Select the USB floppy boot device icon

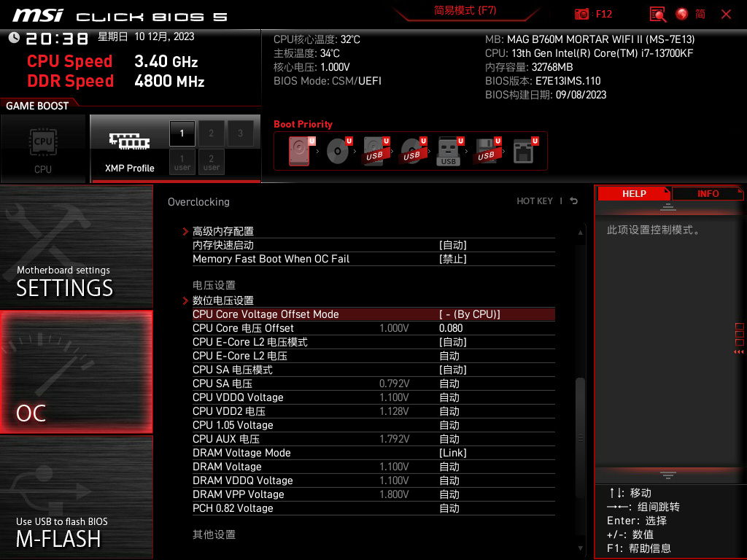[x=487, y=151]
